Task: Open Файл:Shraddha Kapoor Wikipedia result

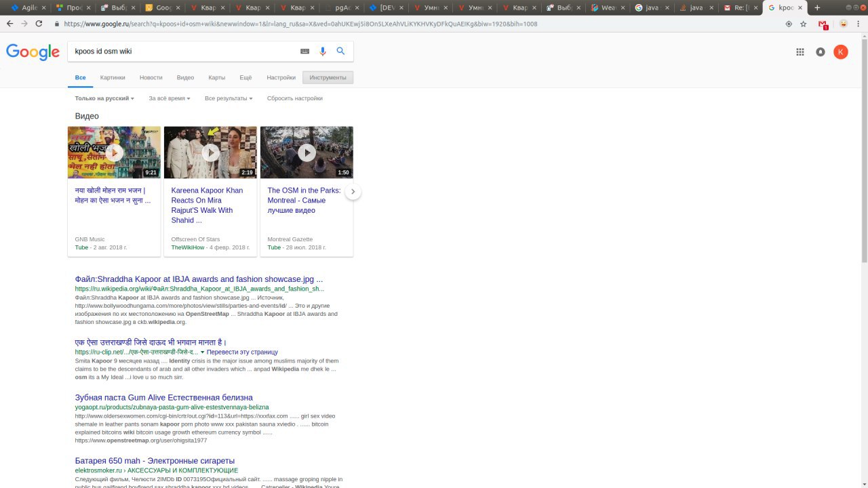Action: click(199, 279)
